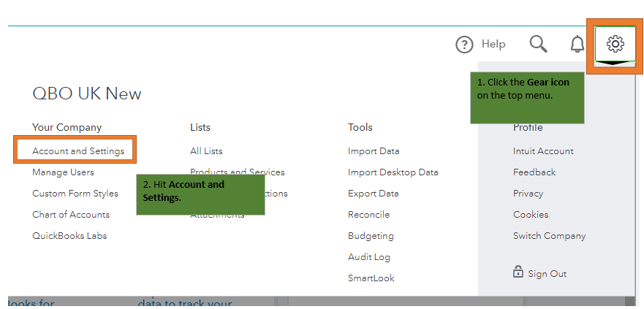Click the Help label
The height and width of the screenshot is (309, 644).
[x=493, y=44]
